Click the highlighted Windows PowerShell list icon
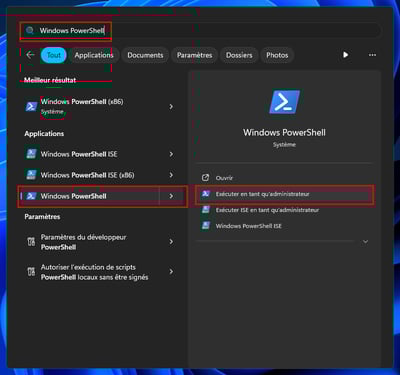The width and height of the screenshot is (400, 375). [x=31, y=196]
